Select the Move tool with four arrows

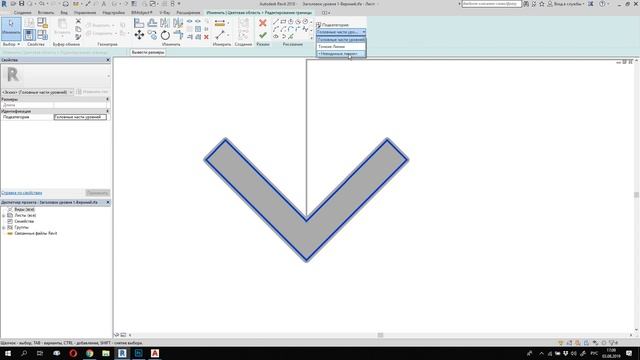[x=139, y=35]
